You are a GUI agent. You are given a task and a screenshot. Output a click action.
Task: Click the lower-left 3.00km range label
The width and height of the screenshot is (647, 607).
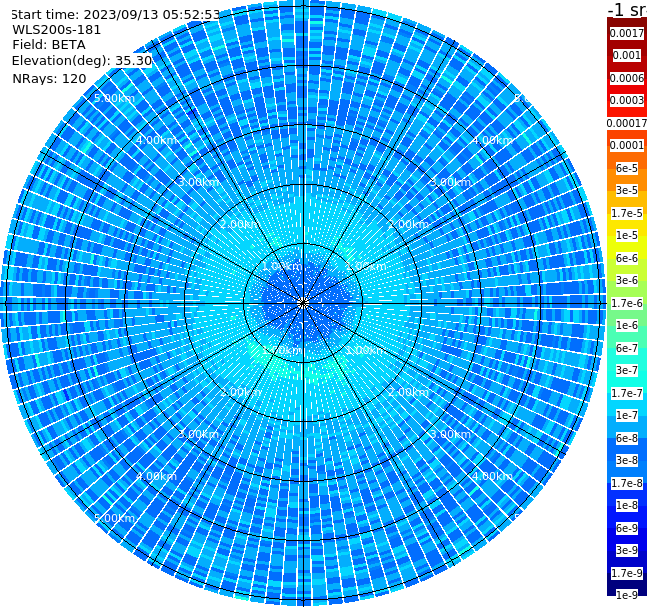(198, 434)
